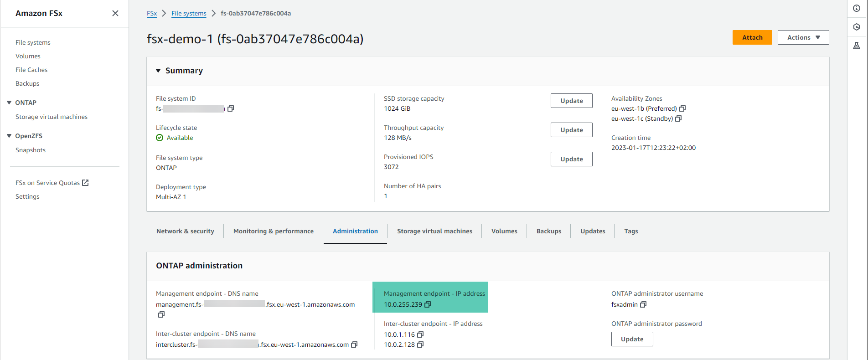868x360 pixels.
Task: Click the fsx-demo-1 page heading
Action: [x=255, y=39]
